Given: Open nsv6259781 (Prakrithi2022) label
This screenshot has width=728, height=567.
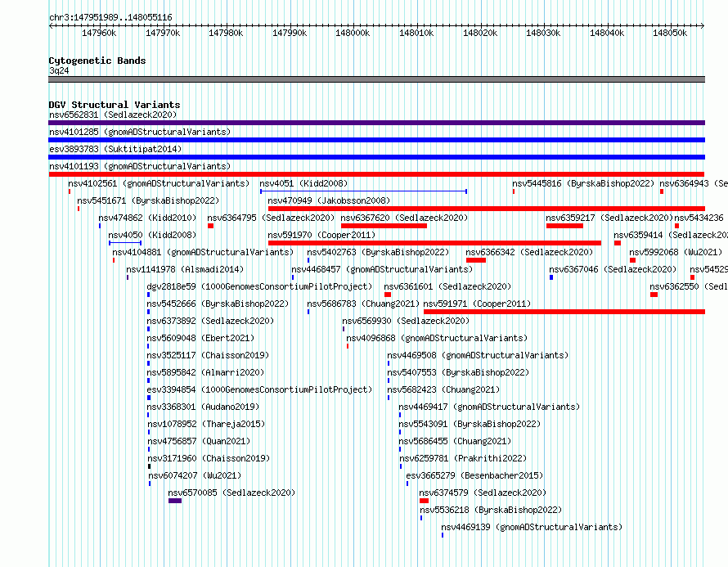Looking at the screenshot, I should 463,458.
